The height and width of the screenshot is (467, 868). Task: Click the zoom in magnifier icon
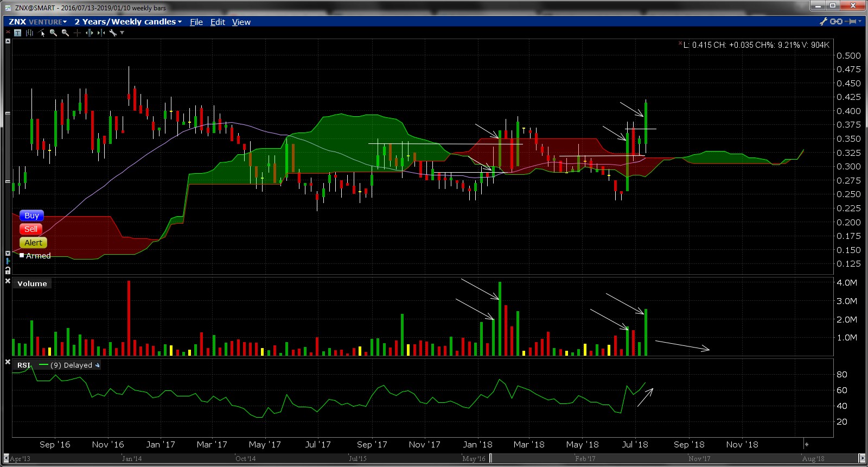(x=53, y=33)
